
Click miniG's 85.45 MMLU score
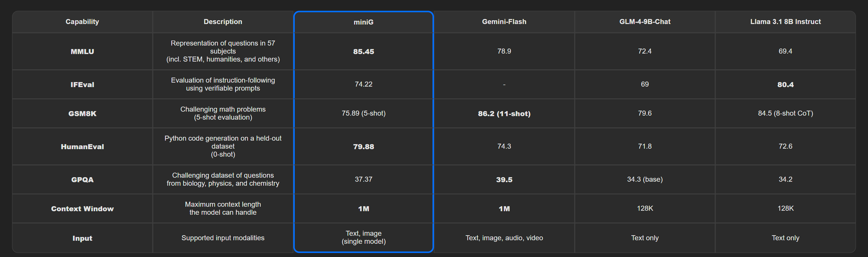coord(363,52)
